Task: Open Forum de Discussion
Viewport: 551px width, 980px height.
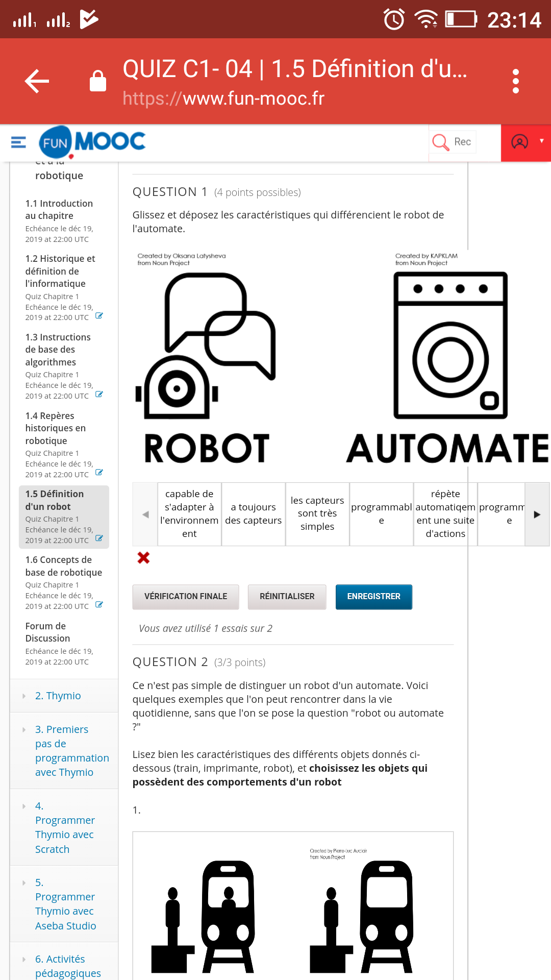Action: 47,632
